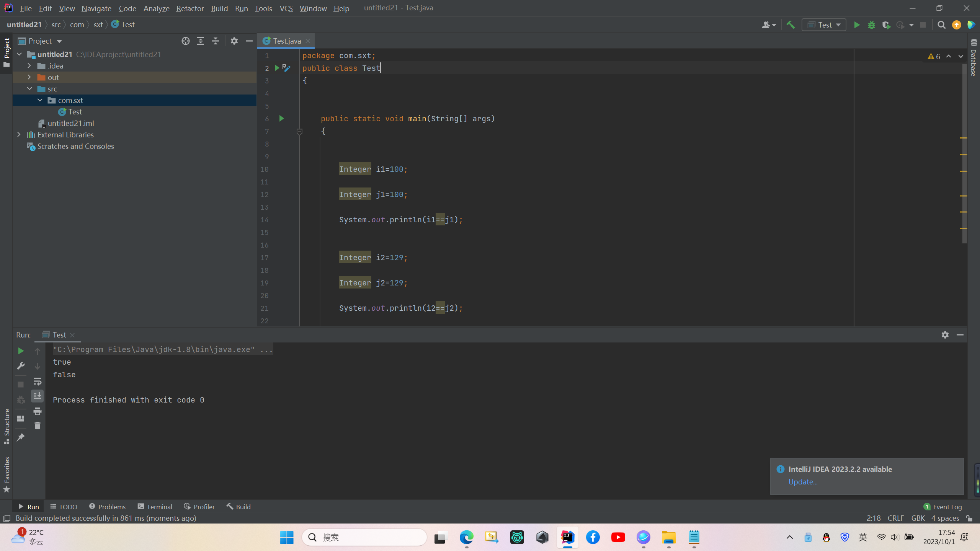Image resolution: width=980 pixels, height=551 pixels.
Task: Toggle Scroll to End in console
Action: pyautogui.click(x=37, y=396)
